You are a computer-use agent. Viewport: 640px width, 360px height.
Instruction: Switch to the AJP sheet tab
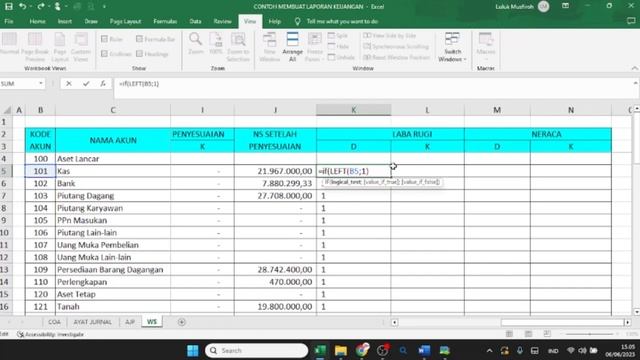(x=130, y=322)
